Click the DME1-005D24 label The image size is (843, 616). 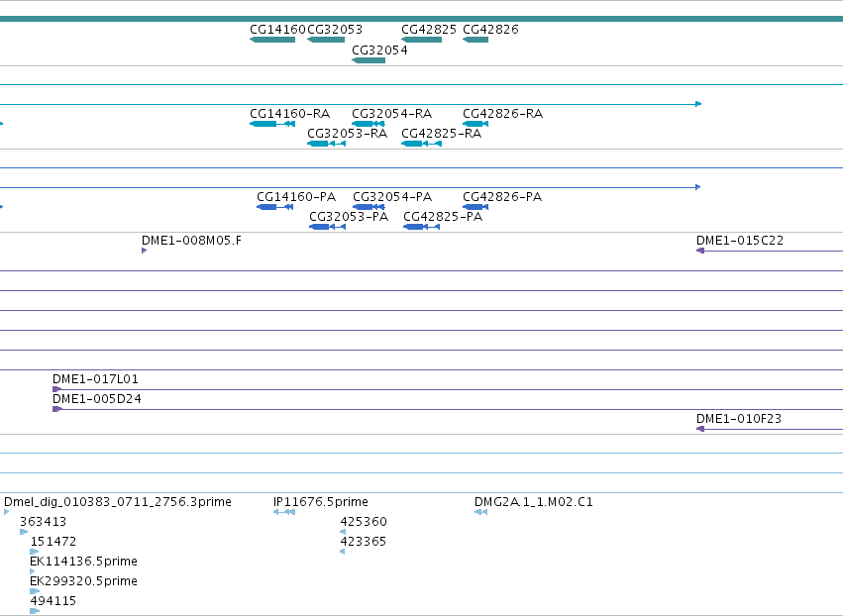(97, 399)
